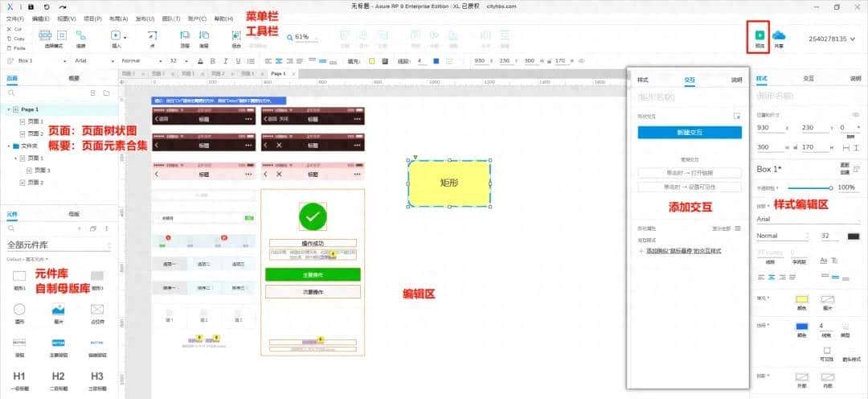Image resolution: width=868 pixels, height=399 pixels.
Task: Switch to the 概要 outline tab
Action: (74, 79)
